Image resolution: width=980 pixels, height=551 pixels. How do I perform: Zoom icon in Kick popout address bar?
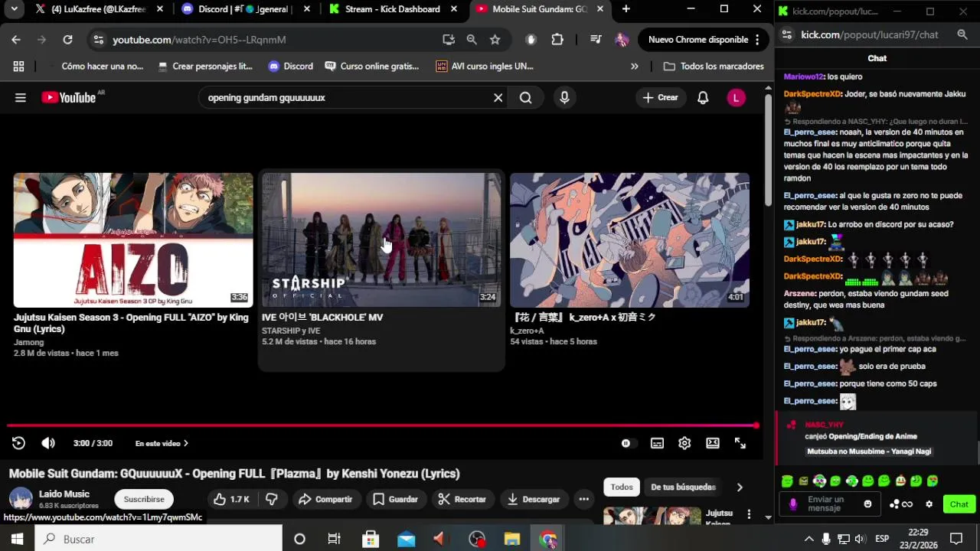(x=962, y=34)
